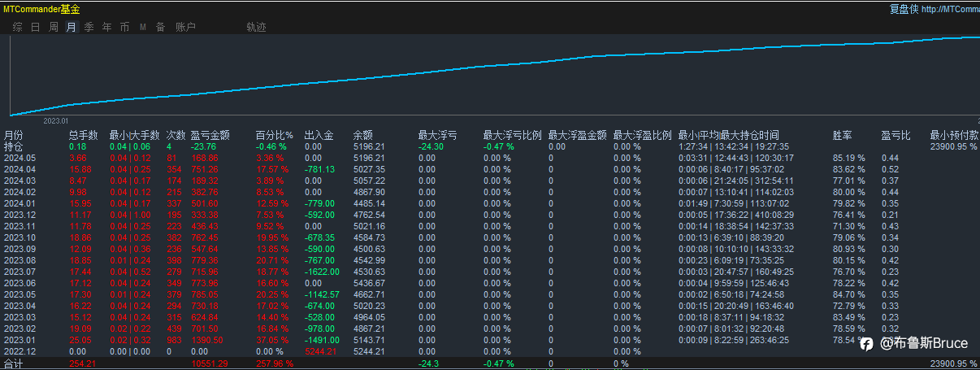Select the 2023.02 month row

pyautogui.click(x=490, y=329)
